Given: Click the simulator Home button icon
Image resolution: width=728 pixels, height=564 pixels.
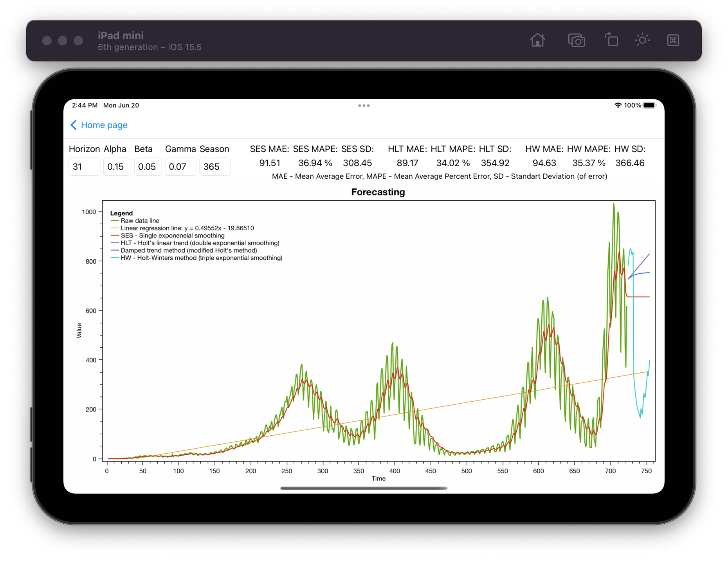Looking at the screenshot, I should (537, 40).
